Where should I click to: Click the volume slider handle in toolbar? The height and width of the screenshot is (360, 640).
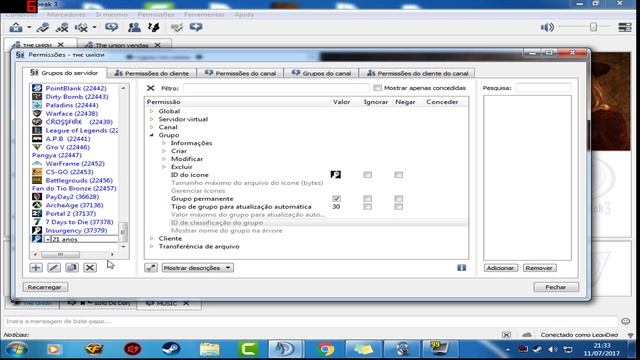tap(593, 27)
